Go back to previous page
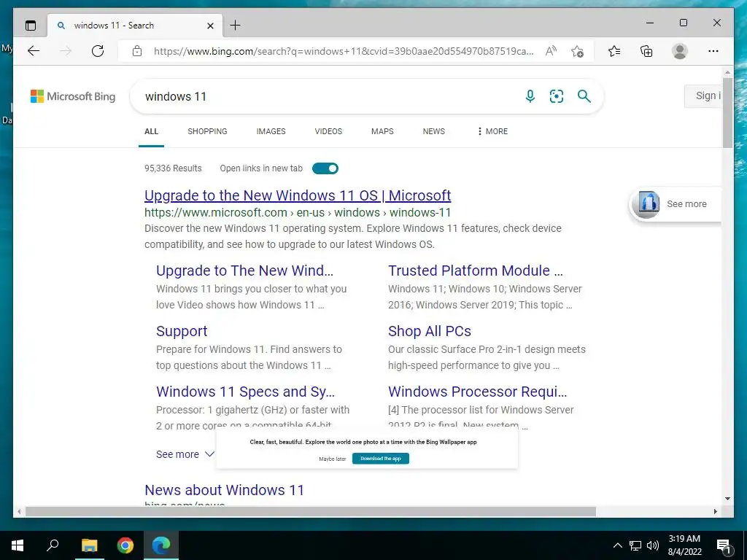747x560 pixels. [x=34, y=51]
